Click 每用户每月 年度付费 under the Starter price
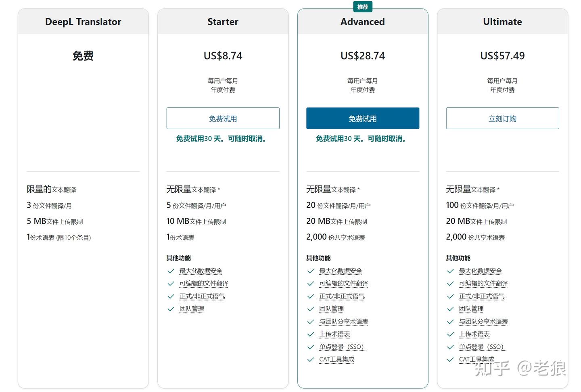Image resolution: width=581 pixels, height=392 pixels. click(x=223, y=85)
